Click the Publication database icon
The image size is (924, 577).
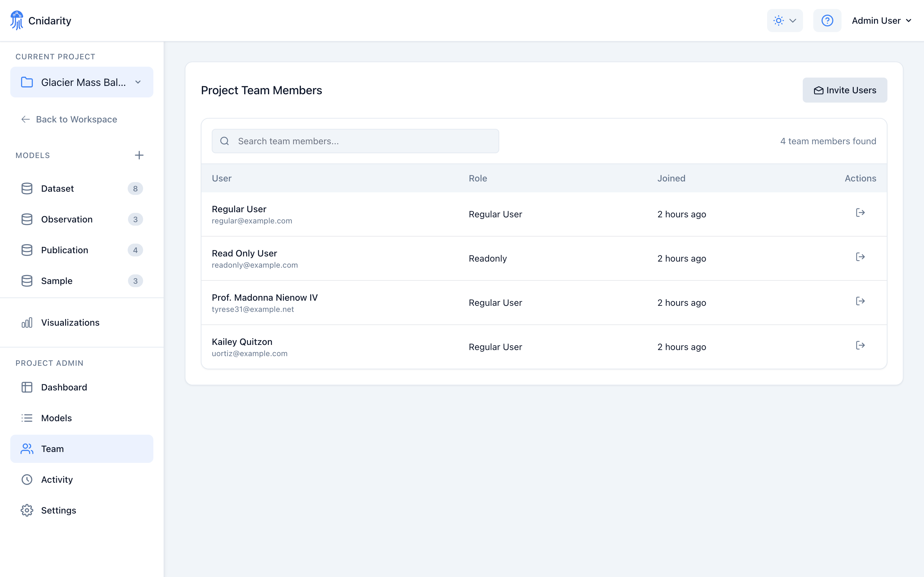click(27, 250)
